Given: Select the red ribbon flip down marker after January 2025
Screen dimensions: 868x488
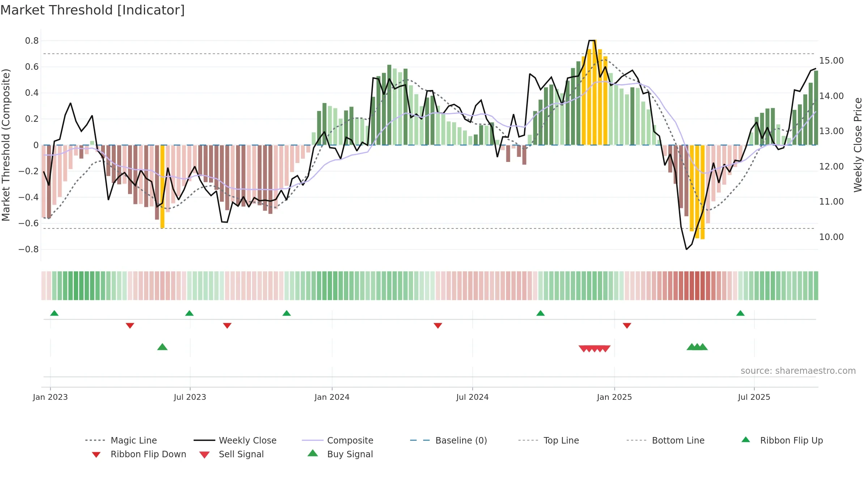Looking at the screenshot, I should [x=627, y=325].
